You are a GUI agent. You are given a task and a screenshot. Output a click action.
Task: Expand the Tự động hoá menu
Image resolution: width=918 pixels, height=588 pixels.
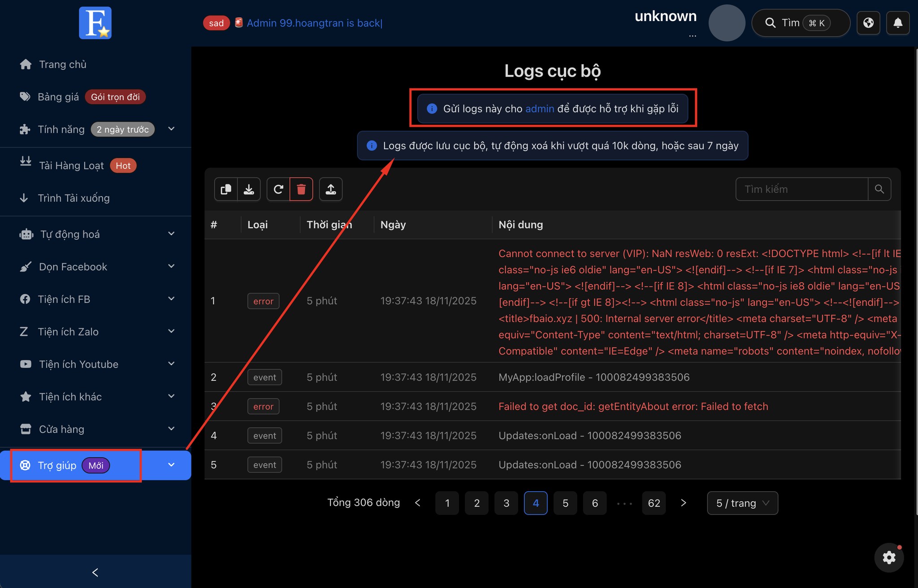tap(95, 234)
